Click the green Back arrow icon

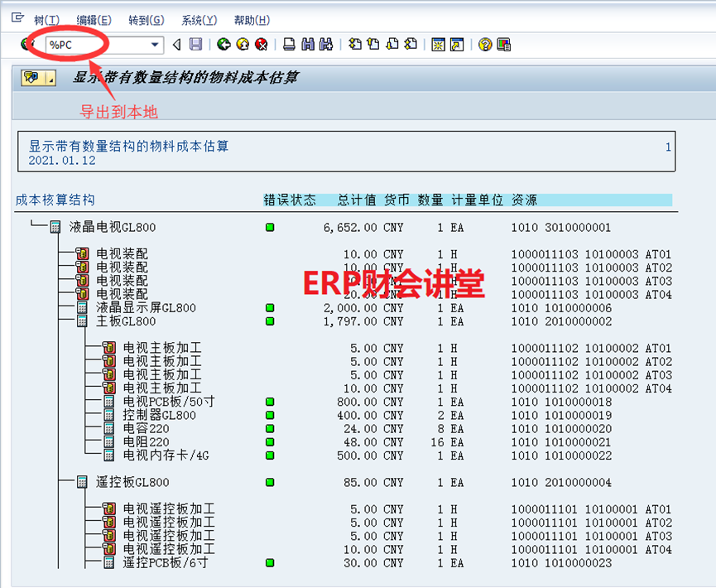[x=223, y=45]
